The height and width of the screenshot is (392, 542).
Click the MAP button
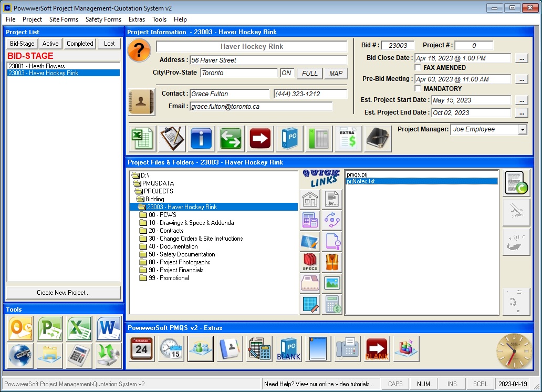[x=336, y=73]
